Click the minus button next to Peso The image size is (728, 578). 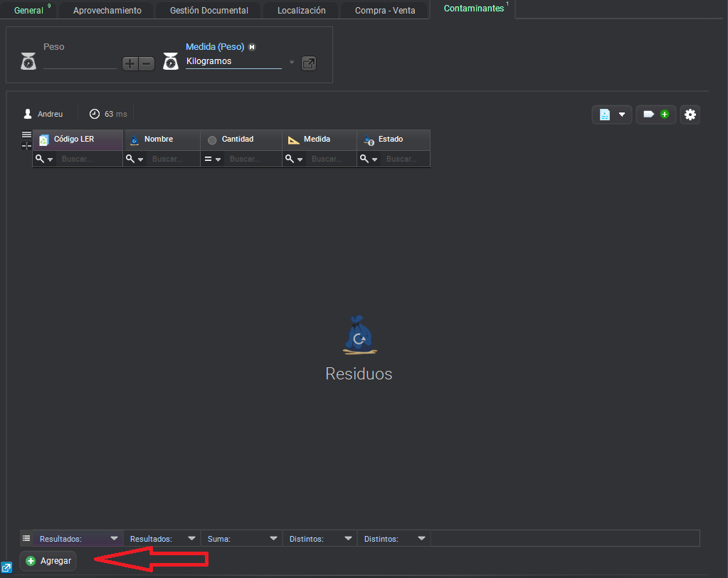(147, 63)
